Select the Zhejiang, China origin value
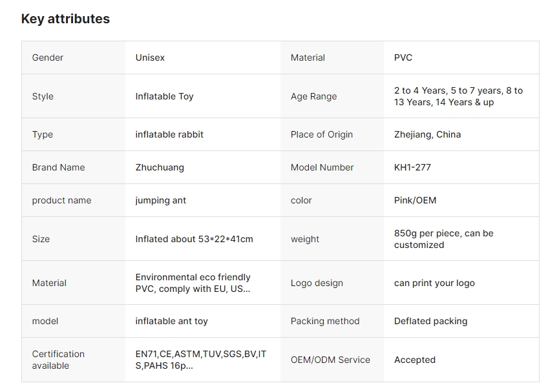 (427, 134)
